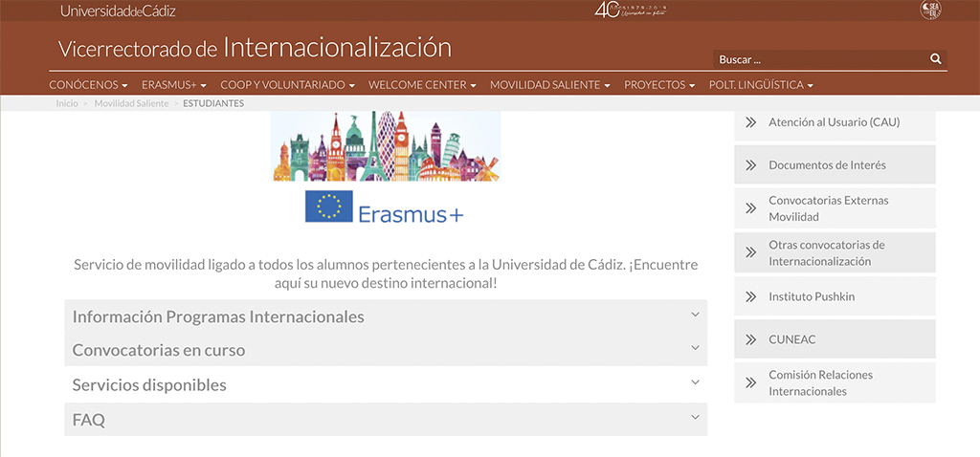
Task: Expand the Información Programas Internacionales section
Action: [x=385, y=316]
